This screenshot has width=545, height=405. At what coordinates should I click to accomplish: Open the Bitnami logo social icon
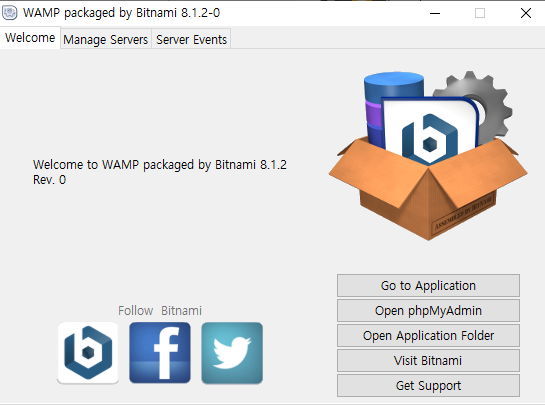[x=88, y=353]
